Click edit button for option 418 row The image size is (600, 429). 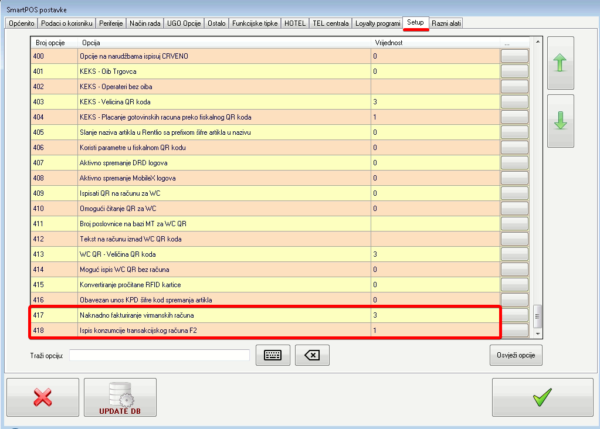tap(514, 329)
